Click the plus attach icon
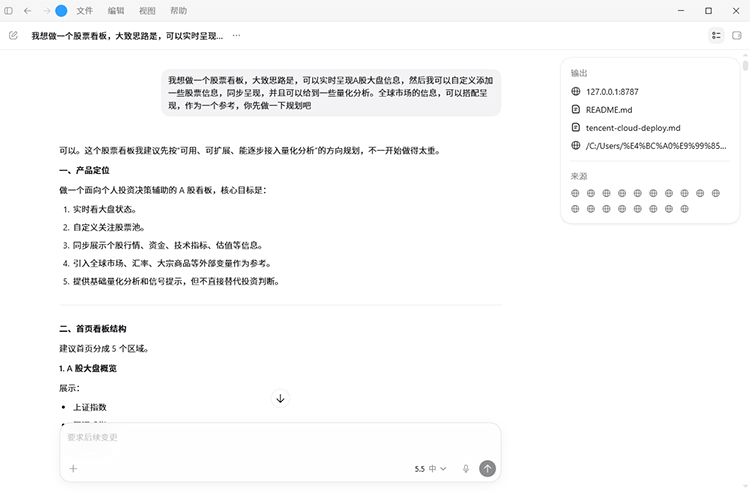750x492 pixels. pyautogui.click(x=73, y=469)
